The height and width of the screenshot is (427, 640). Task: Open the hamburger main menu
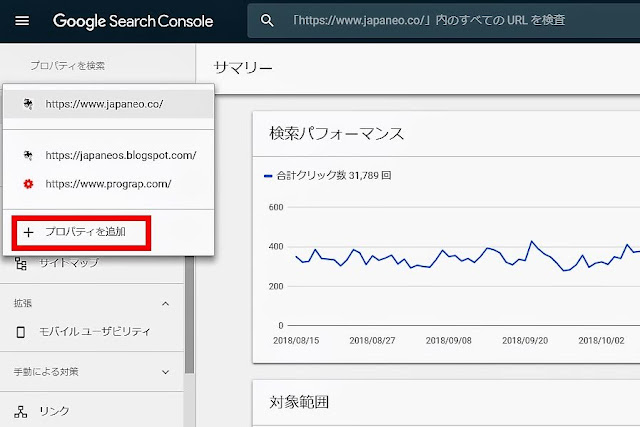click(22, 21)
